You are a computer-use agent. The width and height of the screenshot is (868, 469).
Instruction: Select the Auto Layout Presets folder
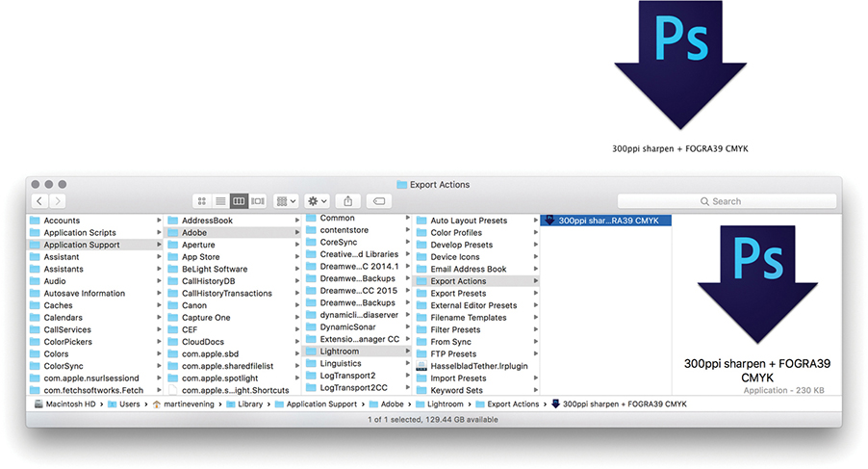click(476, 221)
